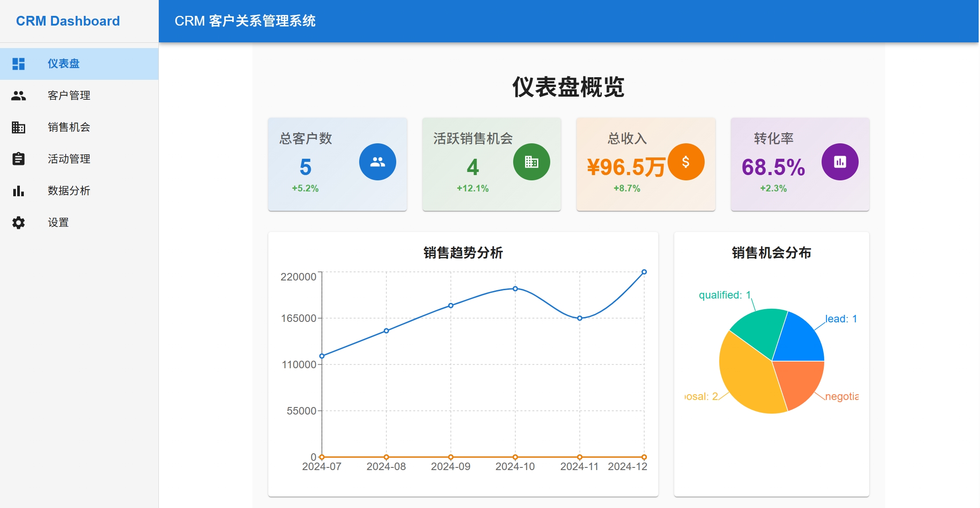Go to the 设置 menu item
This screenshot has width=980, height=508.
(58, 223)
